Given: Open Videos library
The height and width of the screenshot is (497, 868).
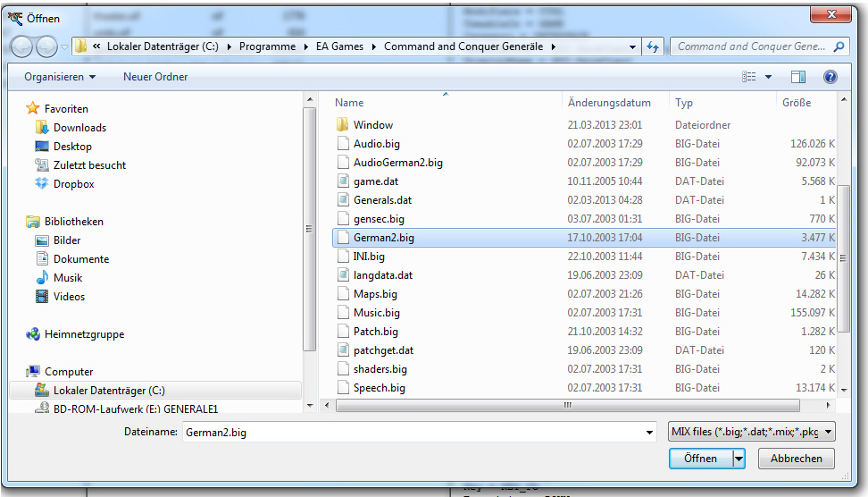Looking at the screenshot, I should click(69, 297).
